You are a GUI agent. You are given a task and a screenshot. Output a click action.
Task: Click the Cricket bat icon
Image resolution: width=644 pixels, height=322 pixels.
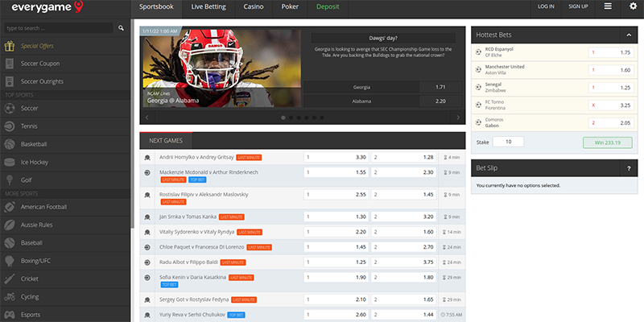coord(10,279)
